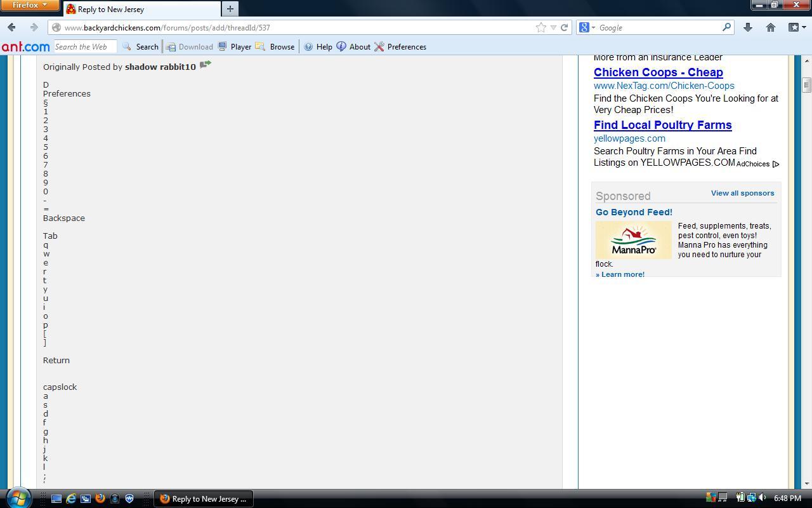
Task: Expand the URL bar history dropdown arrow
Action: (553, 27)
